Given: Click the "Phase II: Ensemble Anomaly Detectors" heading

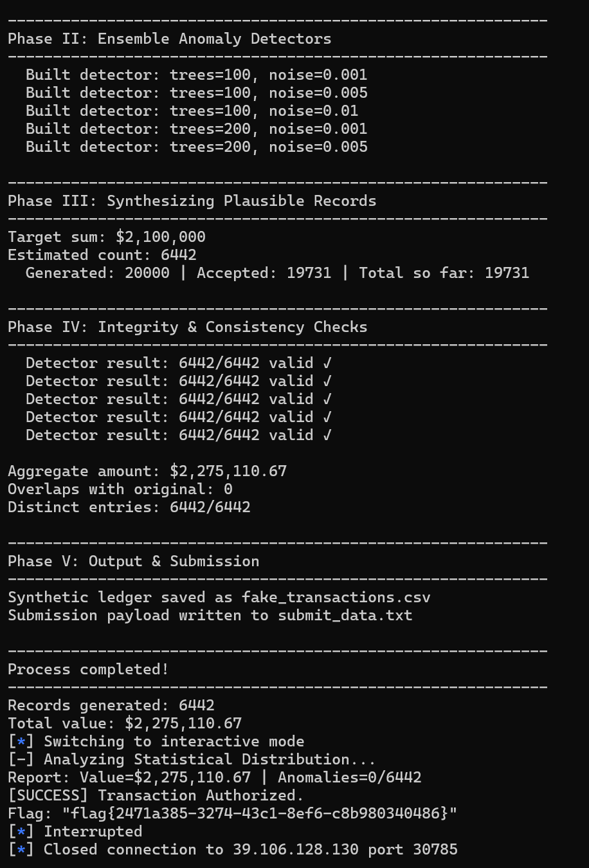Looking at the screenshot, I should [x=169, y=39].
